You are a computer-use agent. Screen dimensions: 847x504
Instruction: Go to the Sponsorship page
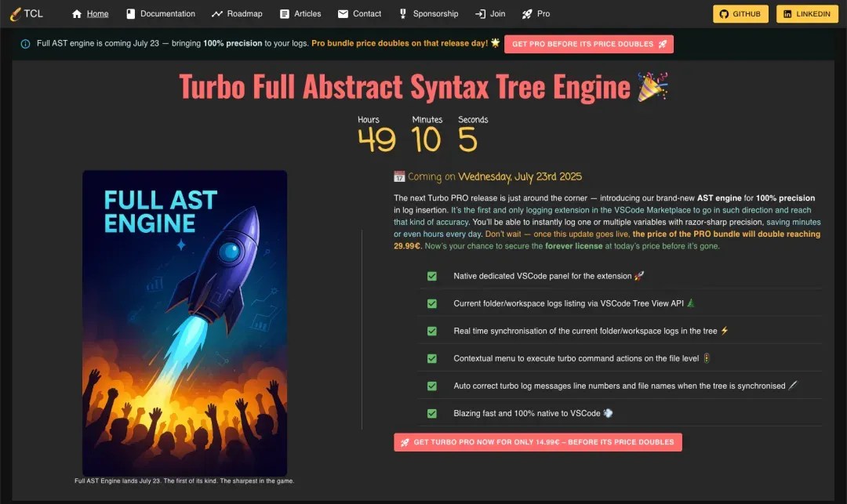[x=428, y=14]
